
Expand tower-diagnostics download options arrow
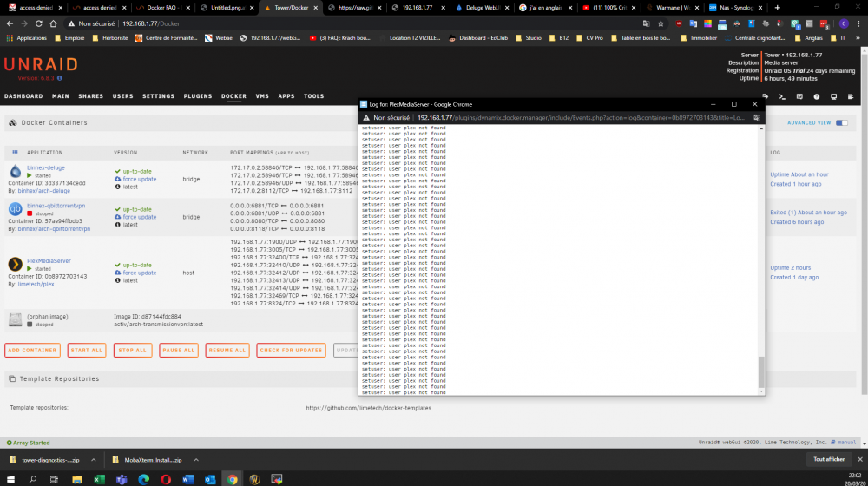[94, 460]
